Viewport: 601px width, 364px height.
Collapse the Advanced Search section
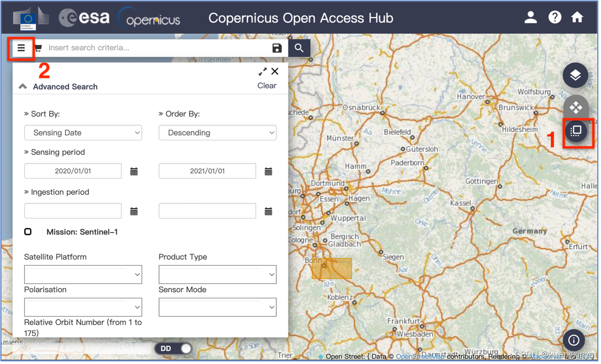23,86
